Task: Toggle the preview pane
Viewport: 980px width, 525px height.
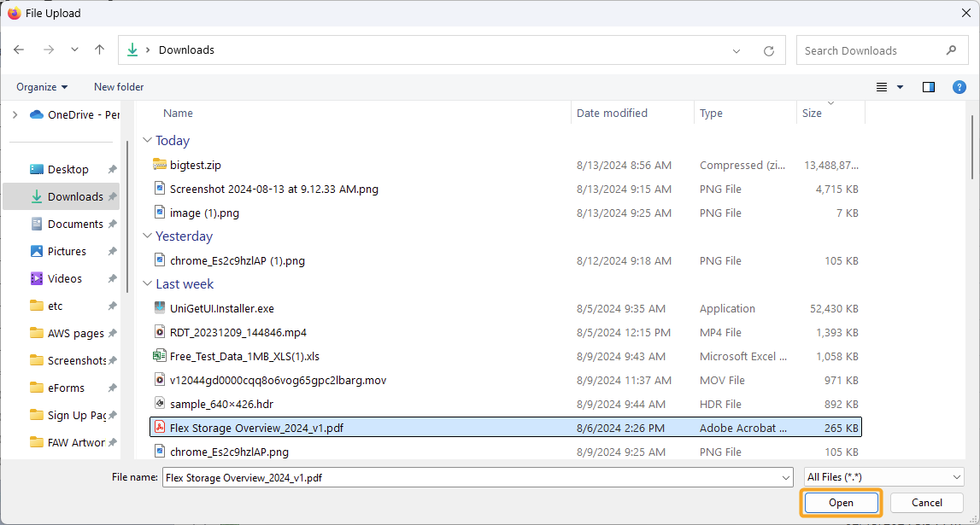Action: pos(929,86)
